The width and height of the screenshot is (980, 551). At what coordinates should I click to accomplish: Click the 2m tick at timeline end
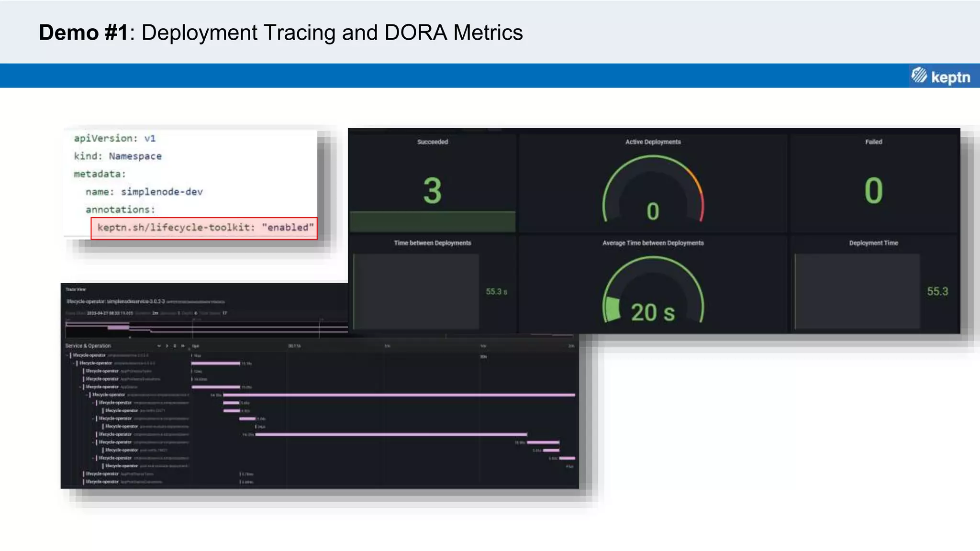point(571,346)
